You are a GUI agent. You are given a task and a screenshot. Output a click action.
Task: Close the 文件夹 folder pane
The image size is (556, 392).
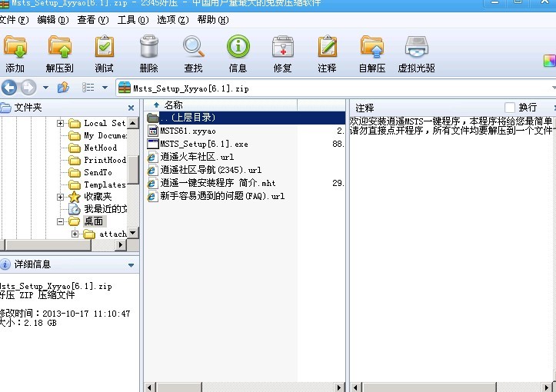(x=131, y=108)
